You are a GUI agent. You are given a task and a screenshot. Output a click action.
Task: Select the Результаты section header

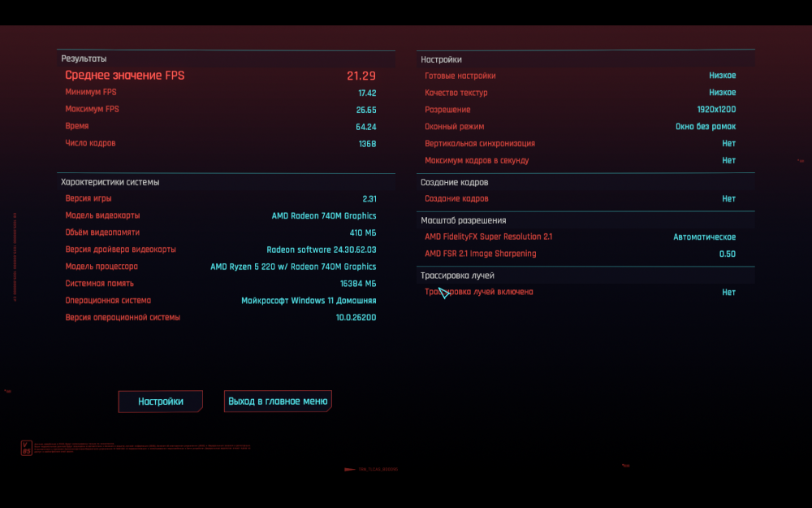(x=84, y=59)
